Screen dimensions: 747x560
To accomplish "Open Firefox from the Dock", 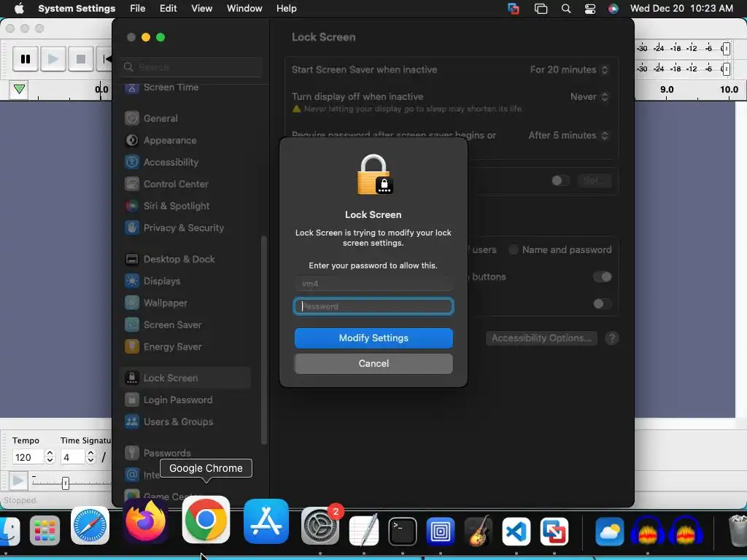I will coord(146,521).
